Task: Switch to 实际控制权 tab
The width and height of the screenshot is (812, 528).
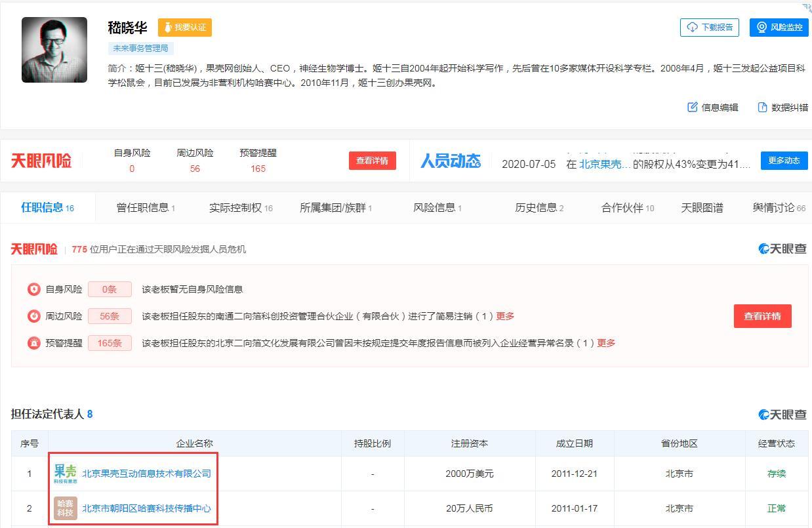Action: (241, 208)
